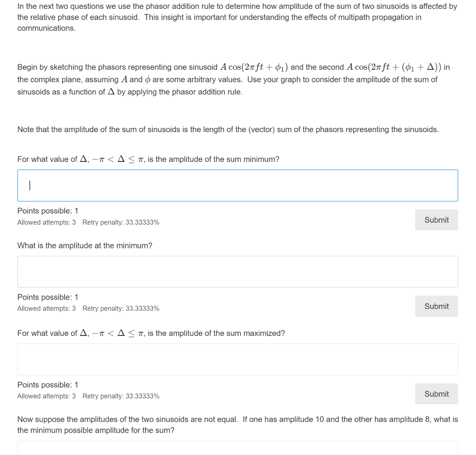Click the answer box for the unequal amplitudes question

(238, 449)
